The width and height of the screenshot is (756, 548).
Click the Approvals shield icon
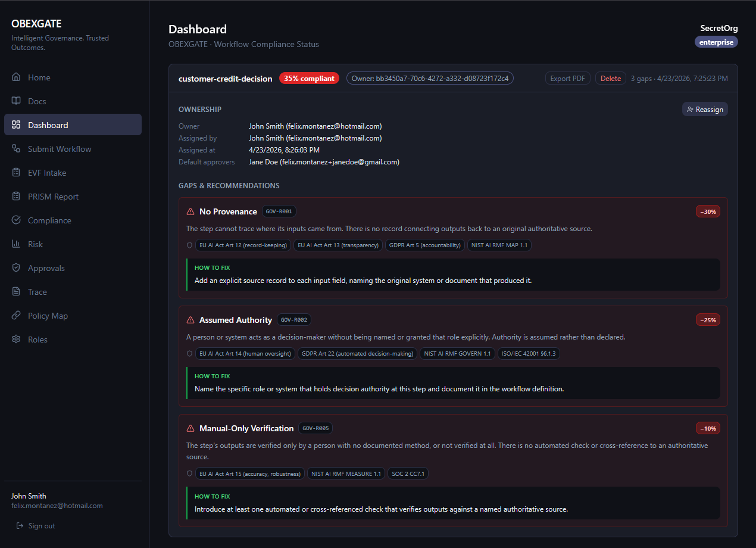point(16,268)
